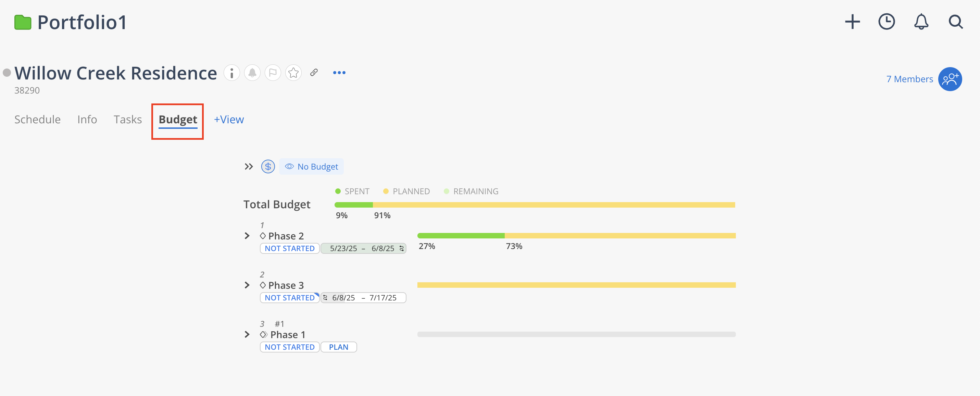
Task: Open the notifications bell in header
Action: click(921, 22)
